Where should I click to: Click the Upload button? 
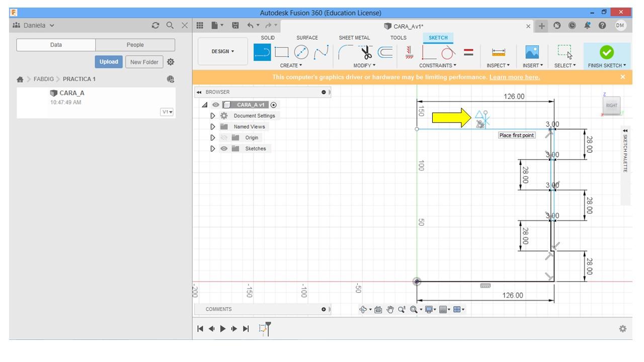coord(109,62)
